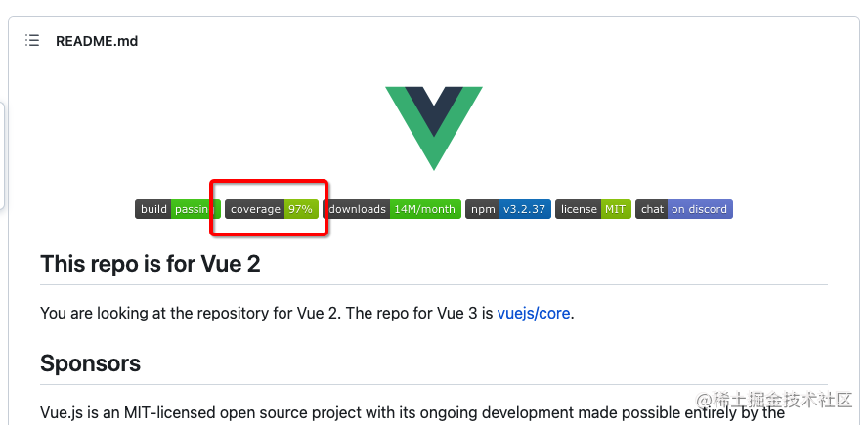Click the dark 'downloads' badge label
Image resolution: width=868 pixels, height=425 pixels.
coord(356,209)
